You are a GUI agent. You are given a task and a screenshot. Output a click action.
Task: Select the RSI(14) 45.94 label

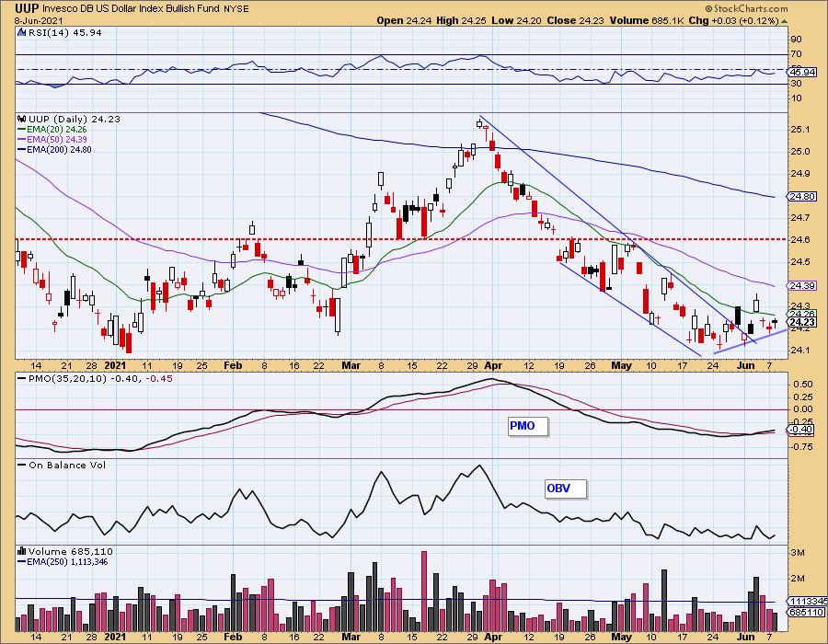coord(64,32)
